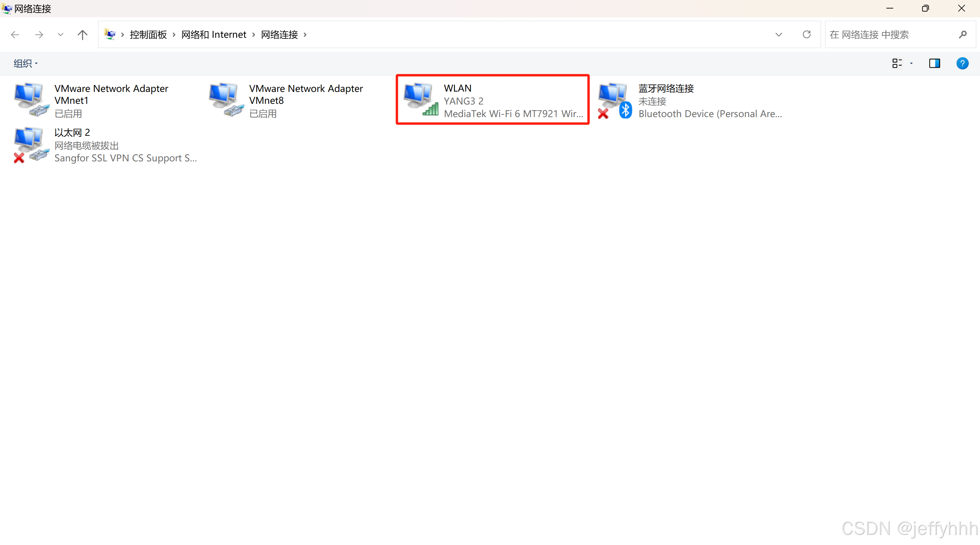Go to 网络和 Internet breadcrumb
The width and height of the screenshot is (980, 545).
(213, 35)
